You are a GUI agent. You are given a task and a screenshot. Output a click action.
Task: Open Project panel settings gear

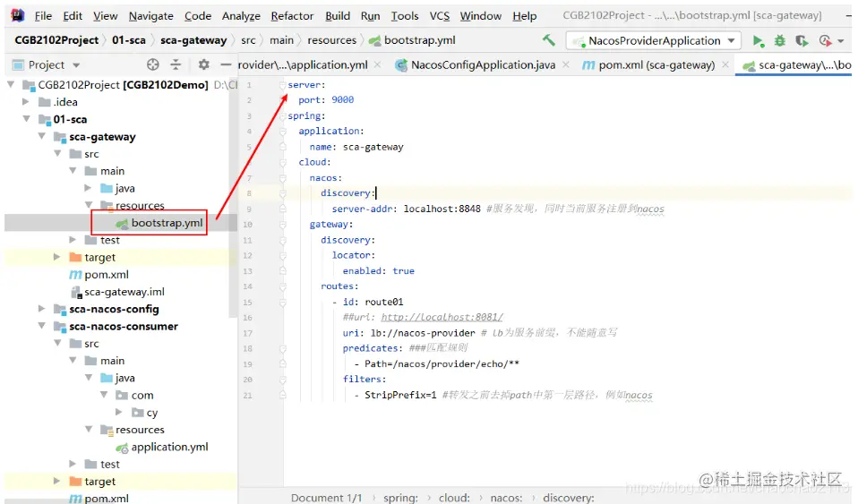[x=203, y=64]
